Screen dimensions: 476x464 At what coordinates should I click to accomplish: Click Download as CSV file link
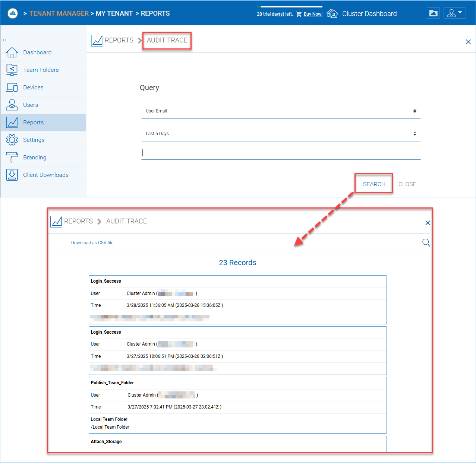click(x=92, y=243)
